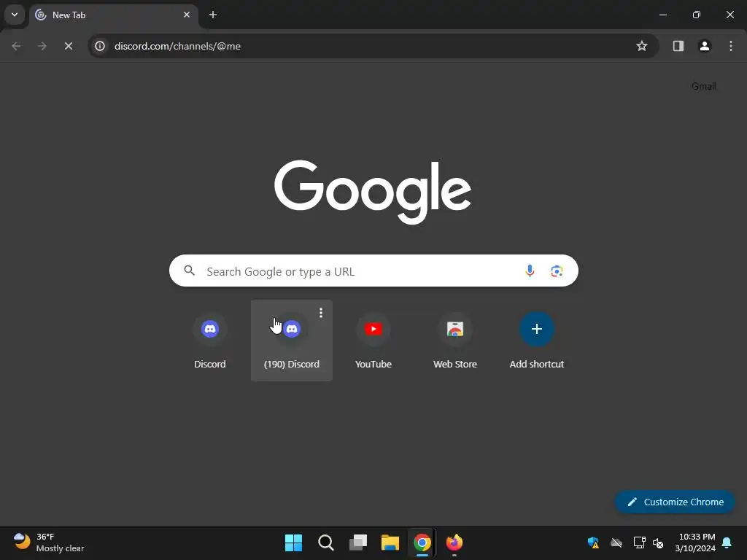Search by image with Google Lens
747x560 pixels.
coord(557,271)
